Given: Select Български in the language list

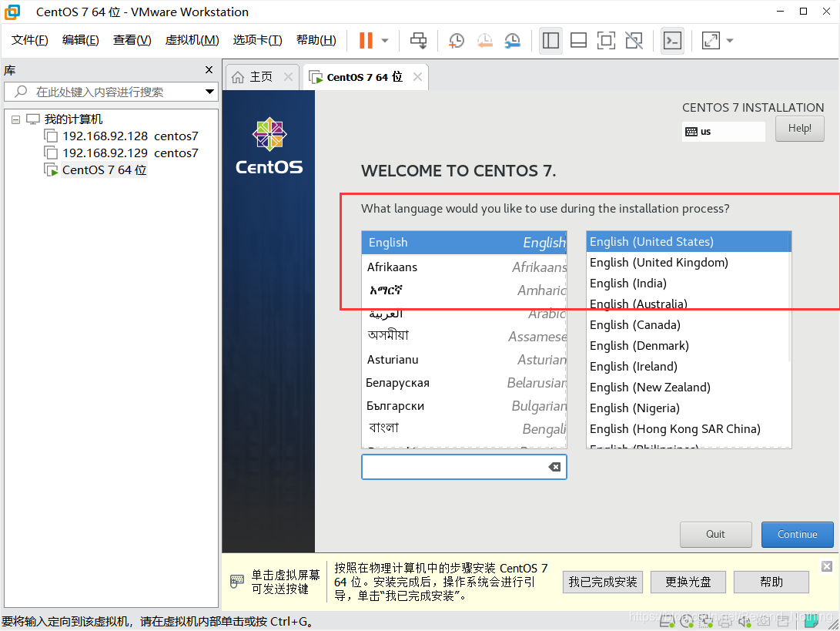Looking at the screenshot, I should tap(464, 406).
